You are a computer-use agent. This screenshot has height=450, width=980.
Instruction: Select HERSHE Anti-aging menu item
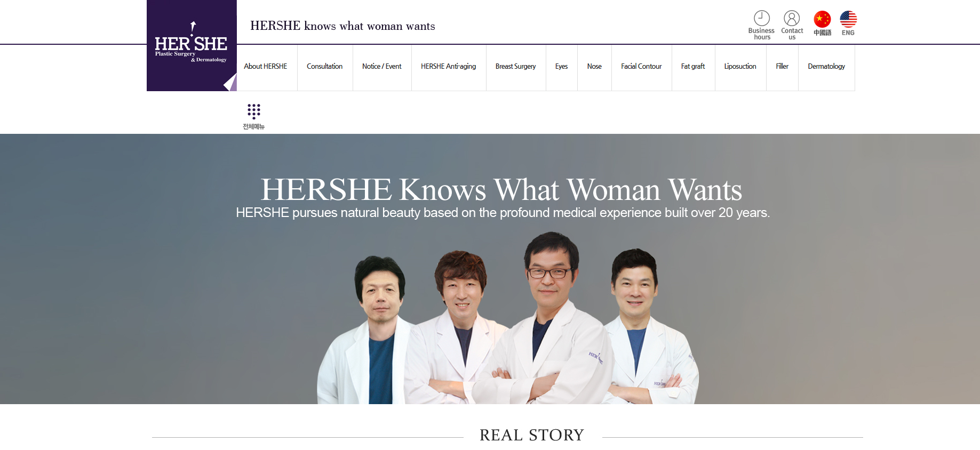point(449,67)
